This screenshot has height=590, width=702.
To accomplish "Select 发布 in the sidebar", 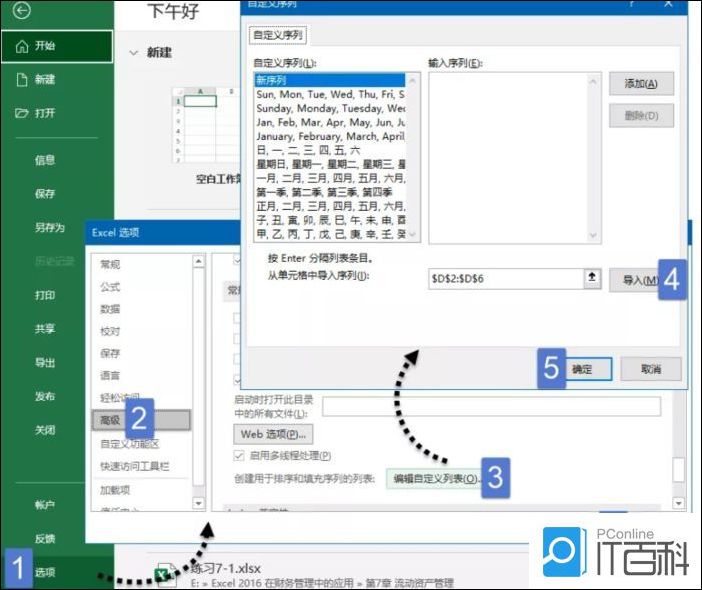I will [45, 396].
